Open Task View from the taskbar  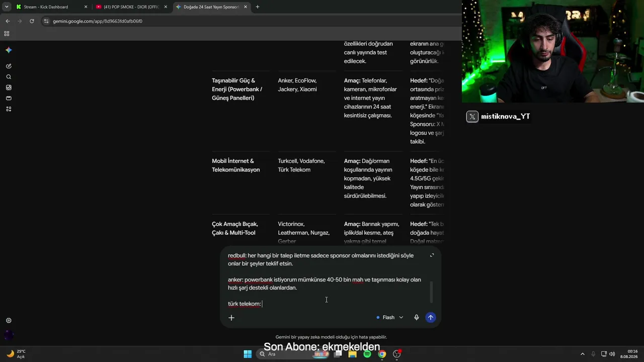tap(338, 354)
